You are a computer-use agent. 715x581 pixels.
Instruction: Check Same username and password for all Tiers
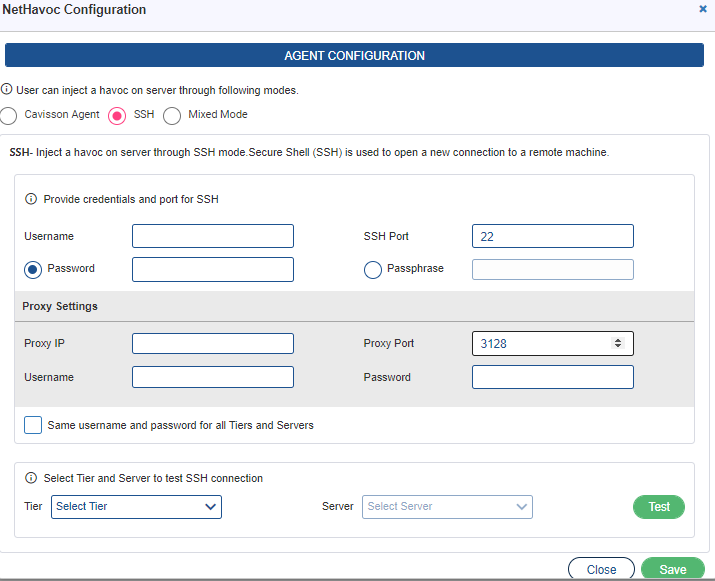click(x=33, y=425)
